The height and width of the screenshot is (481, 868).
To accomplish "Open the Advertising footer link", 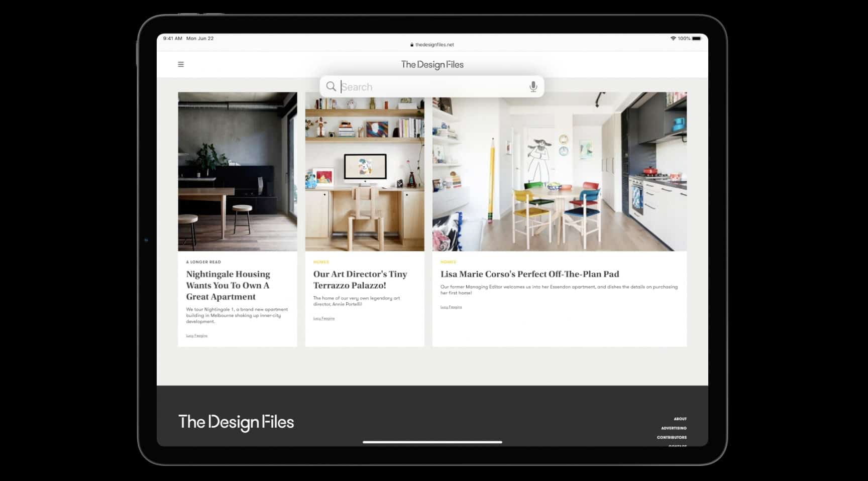I will (674, 428).
